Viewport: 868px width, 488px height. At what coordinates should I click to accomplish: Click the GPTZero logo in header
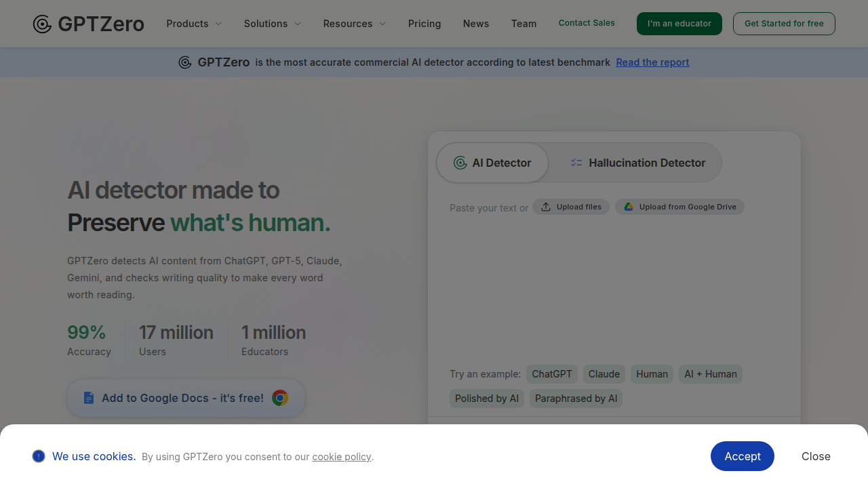click(88, 24)
